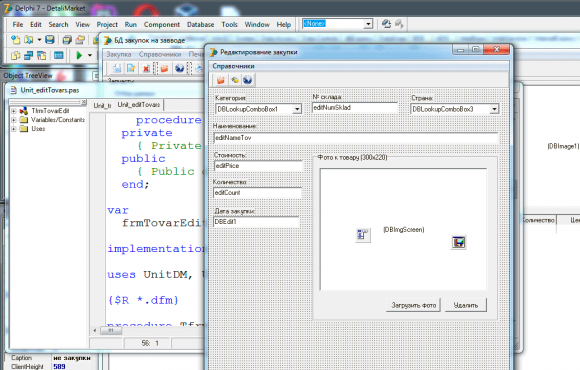This screenshot has width=580, height=370.
Task: Click the code editor horizontal scrollbar thumb
Action: [111, 330]
